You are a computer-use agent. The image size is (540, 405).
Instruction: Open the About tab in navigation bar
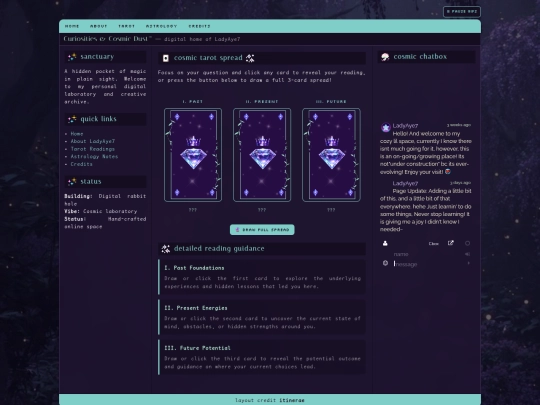click(98, 26)
